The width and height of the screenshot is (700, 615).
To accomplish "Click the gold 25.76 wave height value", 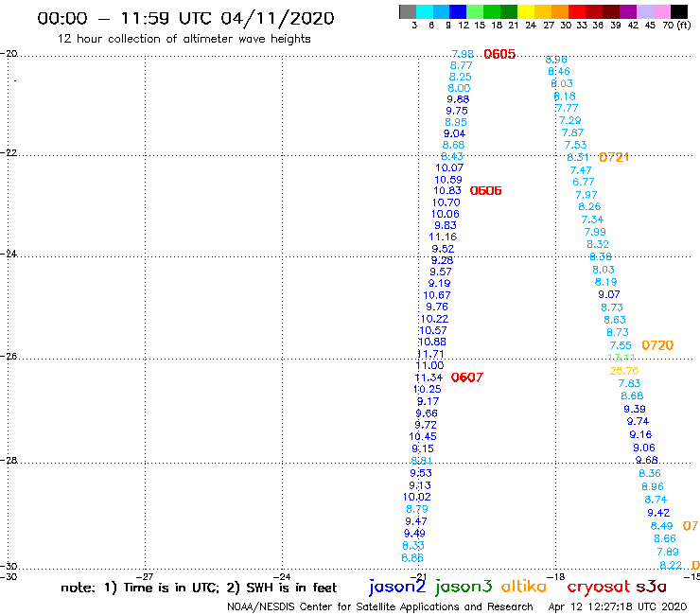I will click(x=624, y=371).
